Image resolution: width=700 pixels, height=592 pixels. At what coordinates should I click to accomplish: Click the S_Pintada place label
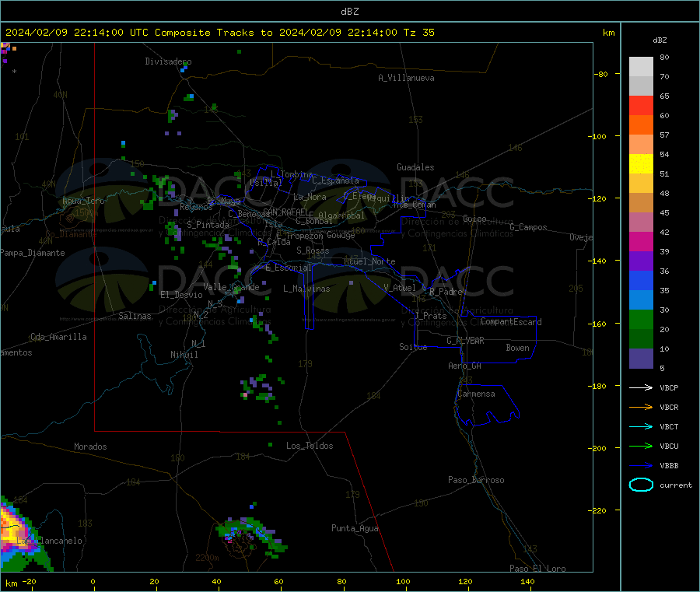[208, 225]
